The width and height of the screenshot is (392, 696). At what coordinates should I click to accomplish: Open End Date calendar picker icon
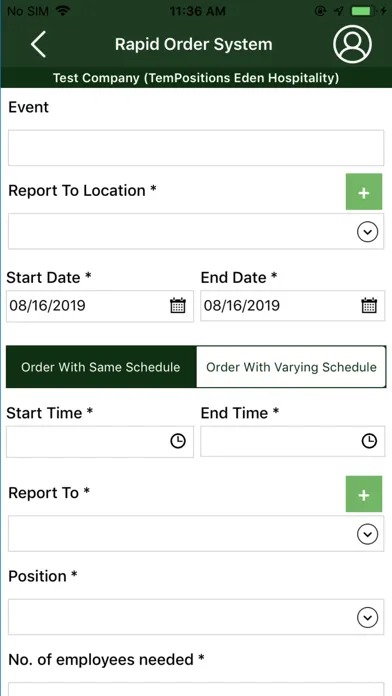tap(369, 306)
